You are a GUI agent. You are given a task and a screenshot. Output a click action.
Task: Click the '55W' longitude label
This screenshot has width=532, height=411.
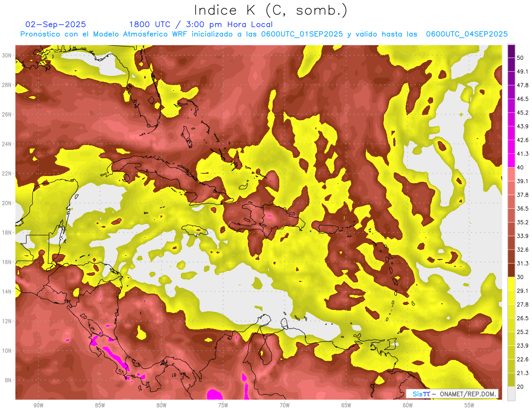[469, 405]
